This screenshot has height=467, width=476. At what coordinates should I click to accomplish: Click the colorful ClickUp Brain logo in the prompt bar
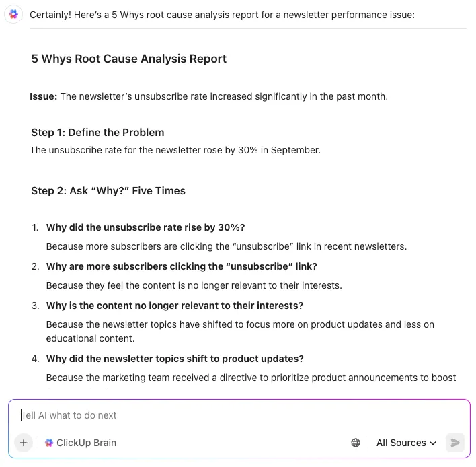pyautogui.click(x=49, y=443)
